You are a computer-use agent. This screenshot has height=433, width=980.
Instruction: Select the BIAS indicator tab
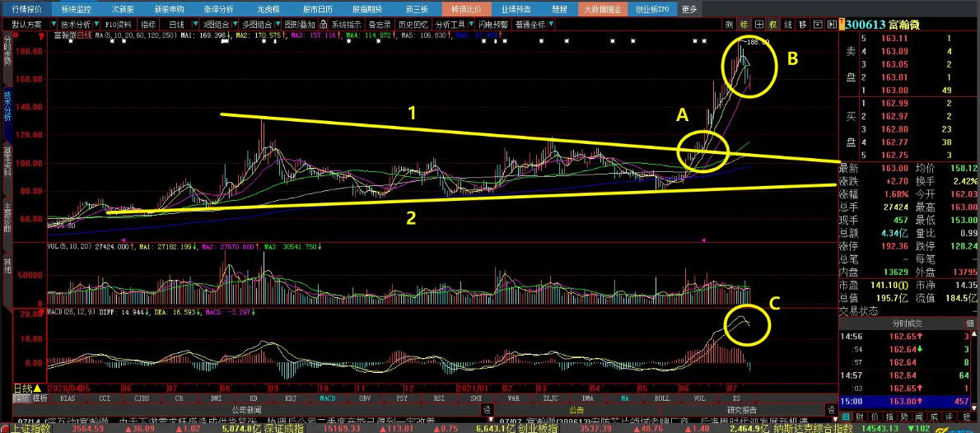67,398
